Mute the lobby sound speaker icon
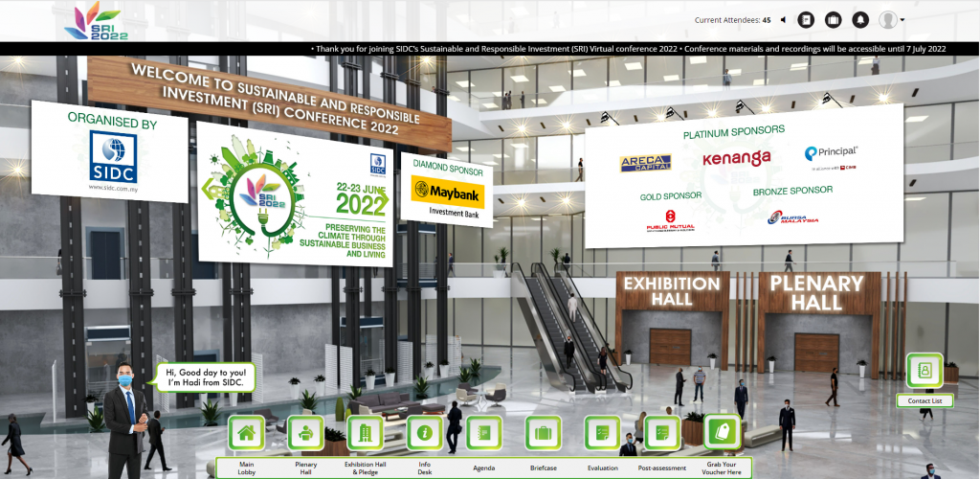Screen dimensions: 980x479 [x=783, y=20]
